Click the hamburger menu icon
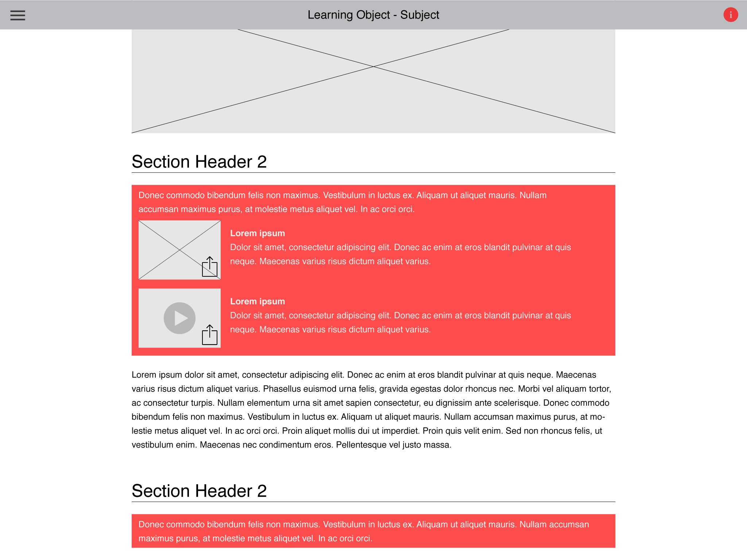Screen dimensions: 747x560 point(18,15)
